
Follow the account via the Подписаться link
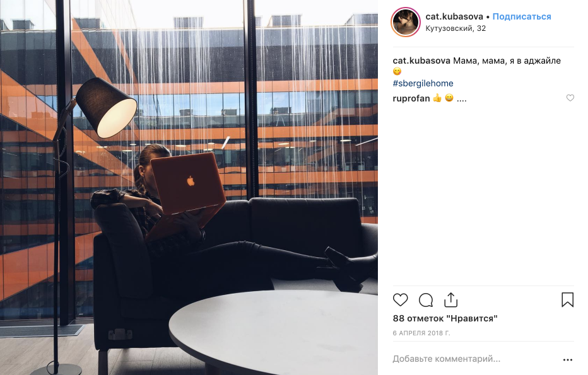(522, 16)
